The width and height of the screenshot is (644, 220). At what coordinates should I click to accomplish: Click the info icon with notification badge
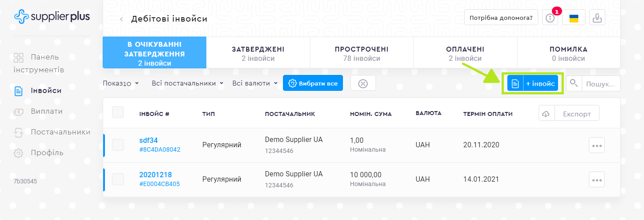click(550, 18)
